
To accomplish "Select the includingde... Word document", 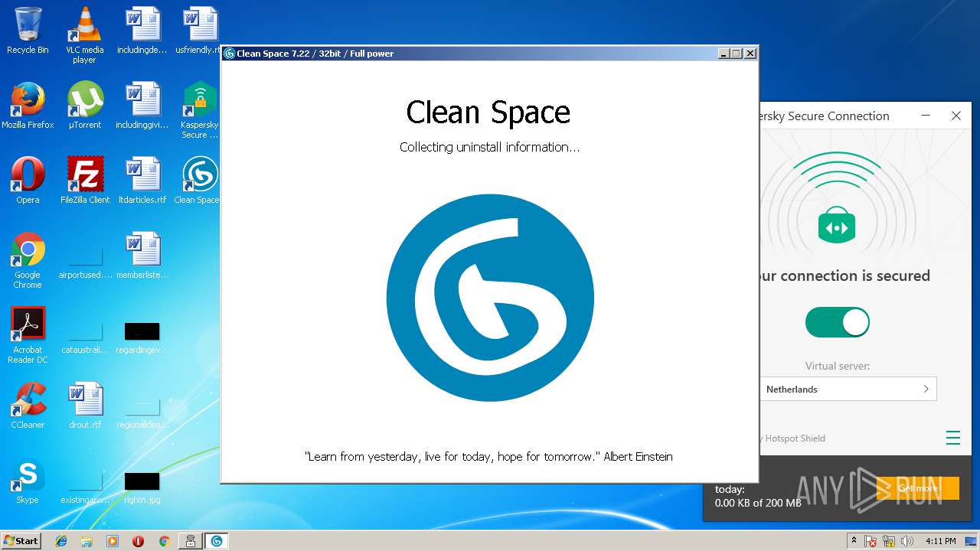I will coord(142,31).
